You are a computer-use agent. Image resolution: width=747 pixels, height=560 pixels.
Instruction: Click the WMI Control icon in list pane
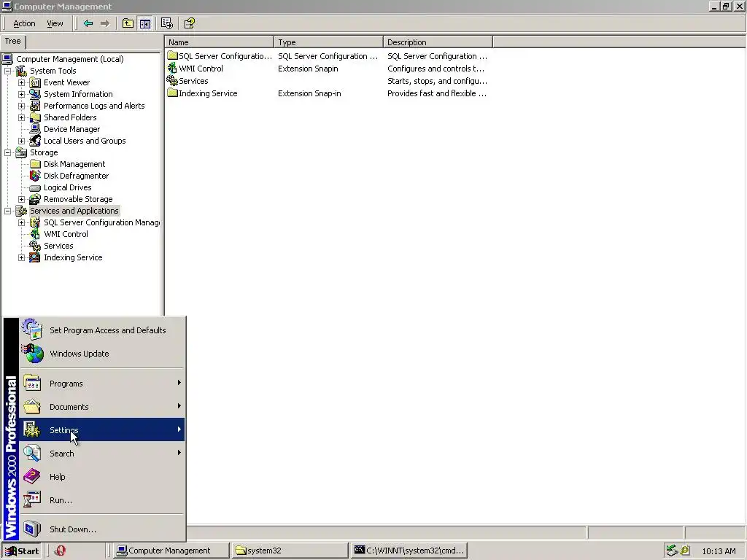pos(172,69)
